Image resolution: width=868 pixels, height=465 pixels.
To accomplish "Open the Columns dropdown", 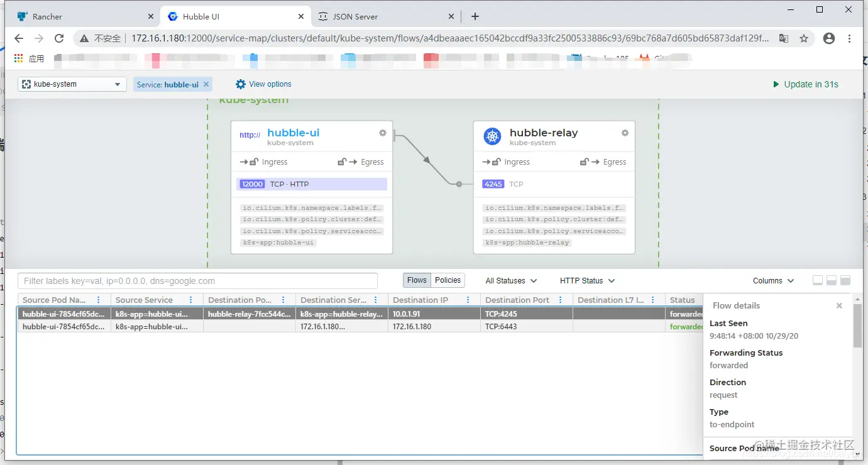I will [x=773, y=281].
